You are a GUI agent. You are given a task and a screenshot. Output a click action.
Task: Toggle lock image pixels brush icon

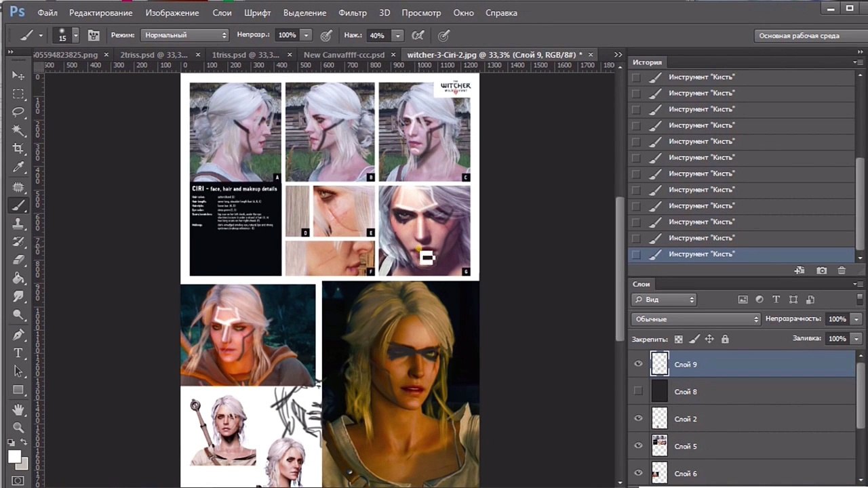pos(694,339)
